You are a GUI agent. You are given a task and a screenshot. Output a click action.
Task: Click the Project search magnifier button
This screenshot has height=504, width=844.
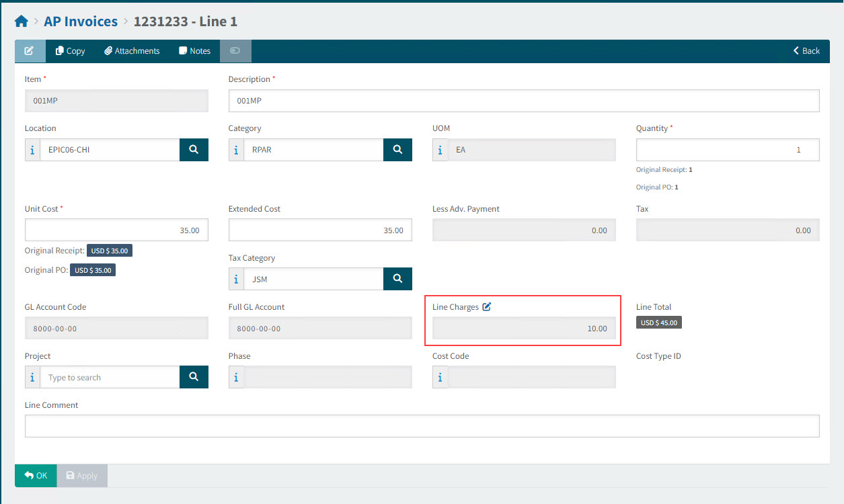pyautogui.click(x=194, y=377)
